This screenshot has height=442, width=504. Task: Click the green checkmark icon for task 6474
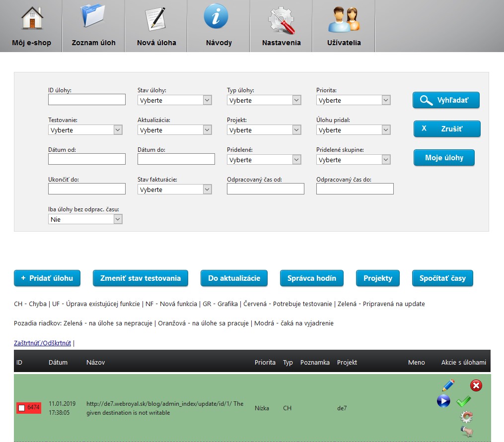464,401
